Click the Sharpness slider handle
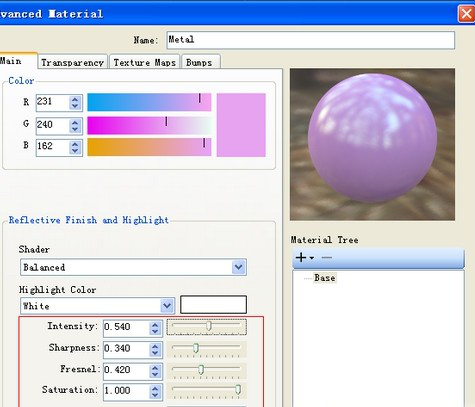The height and width of the screenshot is (407, 475). (196, 348)
